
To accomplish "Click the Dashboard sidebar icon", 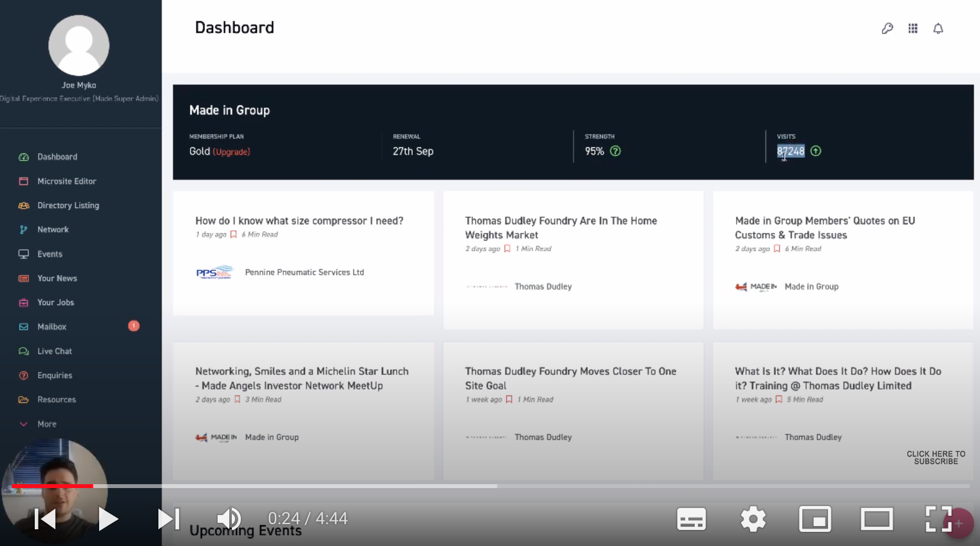I will (24, 157).
